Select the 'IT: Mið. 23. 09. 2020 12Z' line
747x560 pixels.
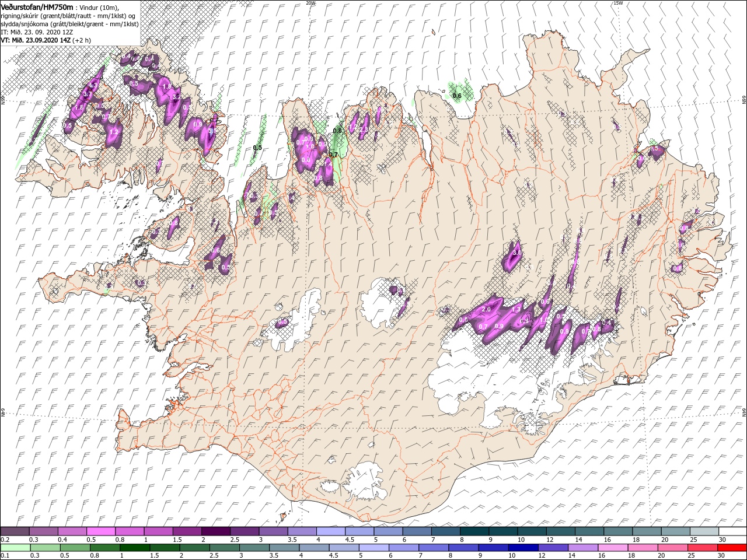tap(37, 32)
